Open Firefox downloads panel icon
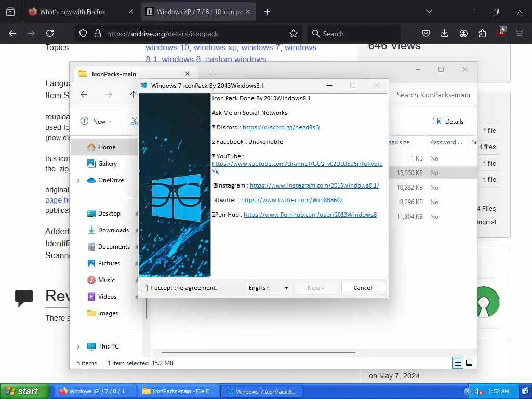Screen dimensions: 532x399 click(445, 33)
